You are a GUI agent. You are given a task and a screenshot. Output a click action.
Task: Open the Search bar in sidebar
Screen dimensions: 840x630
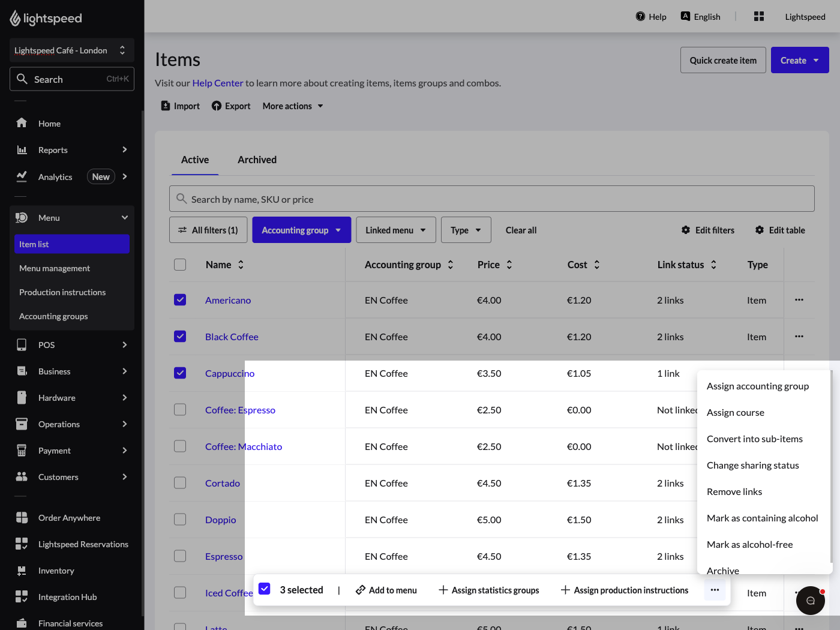tap(71, 79)
